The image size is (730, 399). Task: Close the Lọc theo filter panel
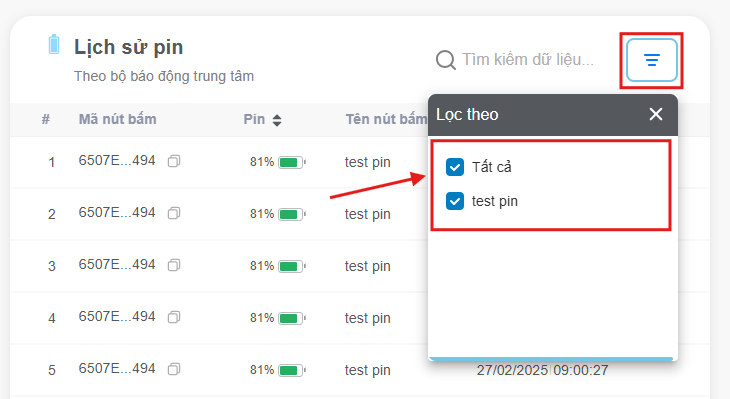pyautogui.click(x=656, y=114)
